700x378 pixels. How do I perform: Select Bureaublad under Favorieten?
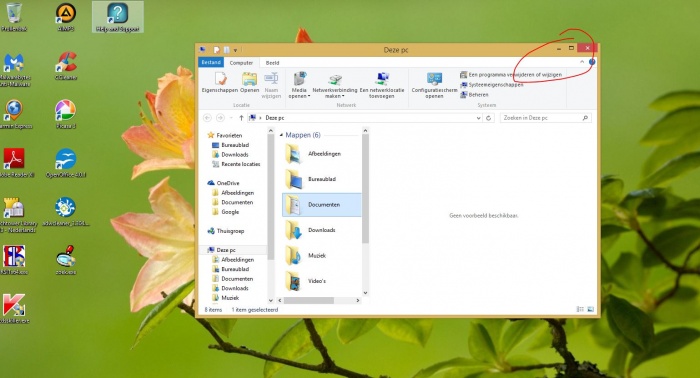[x=230, y=145]
